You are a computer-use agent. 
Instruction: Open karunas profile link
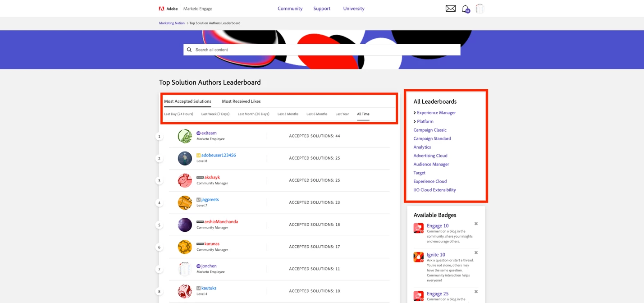pyautogui.click(x=212, y=243)
